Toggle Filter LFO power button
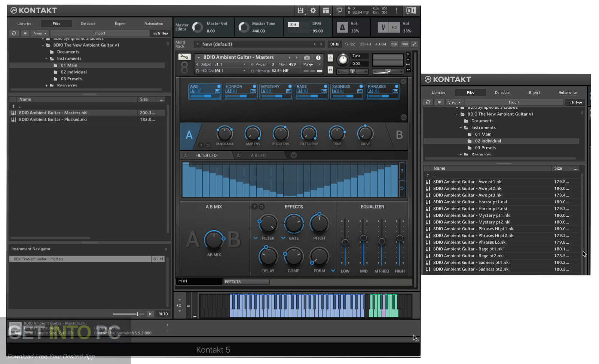Image resolution: width=599 pixels, height=364 pixels. pos(185,155)
